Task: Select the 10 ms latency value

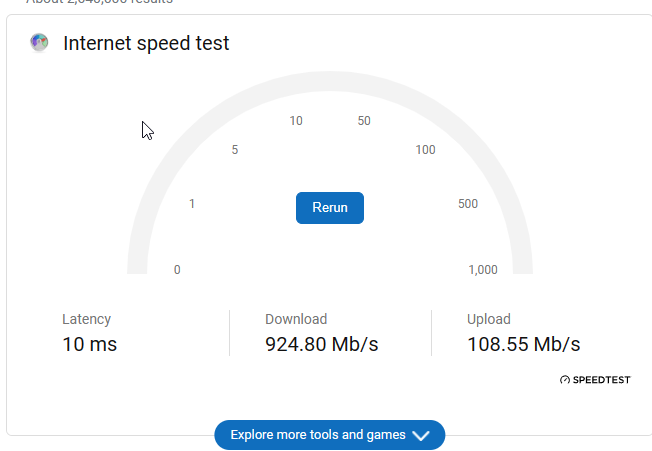Action: click(89, 344)
